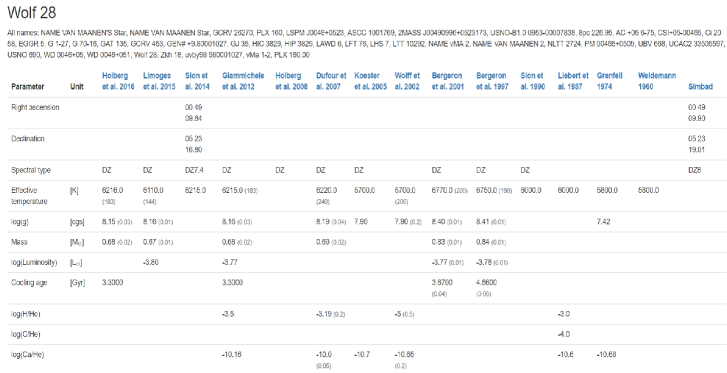This screenshot has width=727, height=373.
Task: Open the Koester et al. 2005 reference
Action: coord(370,81)
